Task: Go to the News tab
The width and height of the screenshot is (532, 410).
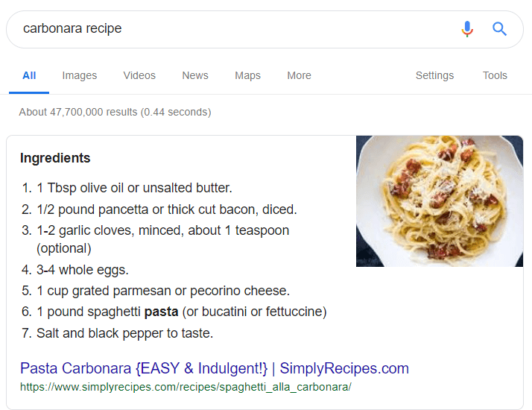Action: 195,75
